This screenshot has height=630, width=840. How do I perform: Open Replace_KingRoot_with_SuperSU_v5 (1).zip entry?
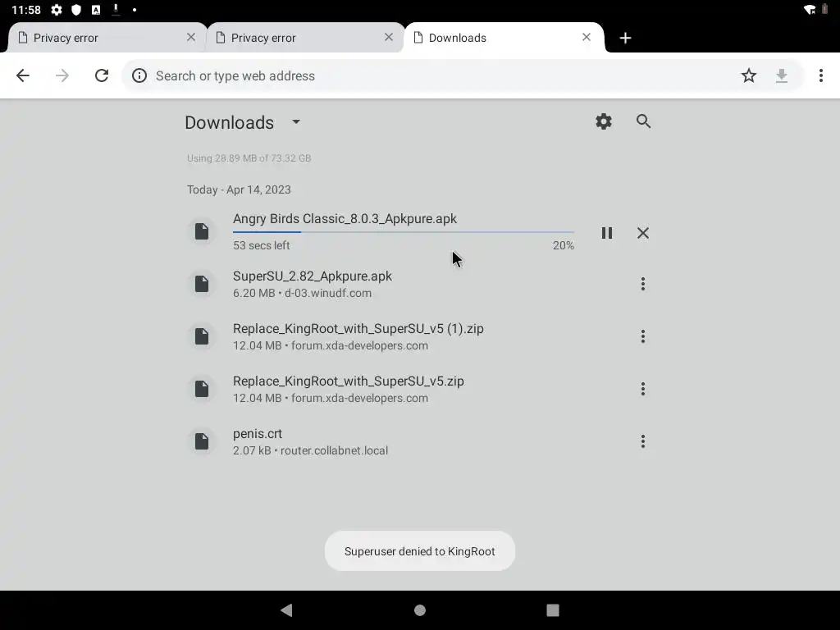(418, 336)
